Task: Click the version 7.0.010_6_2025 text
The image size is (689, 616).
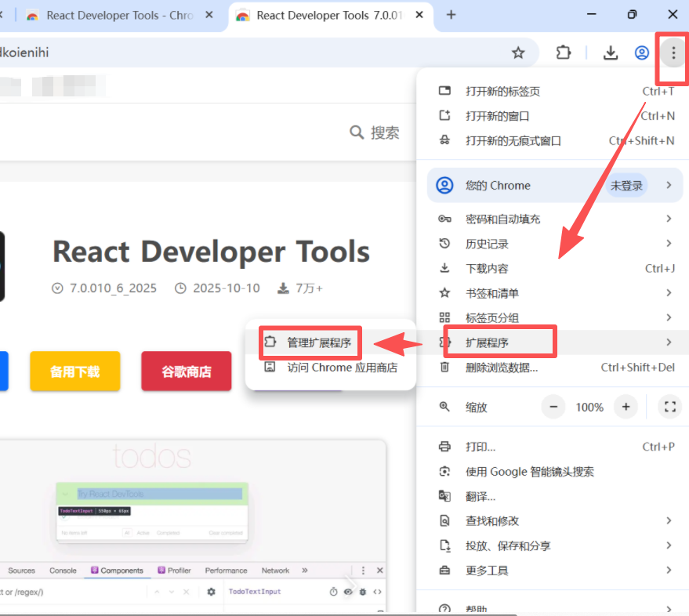Action: [x=114, y=288]
